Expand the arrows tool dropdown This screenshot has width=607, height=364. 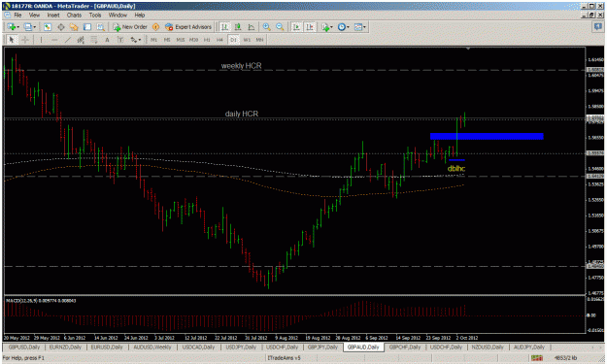point(139,40)
